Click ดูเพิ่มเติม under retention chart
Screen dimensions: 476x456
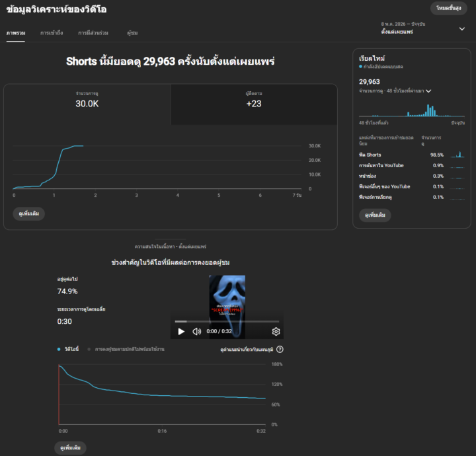tap(71, 448)
